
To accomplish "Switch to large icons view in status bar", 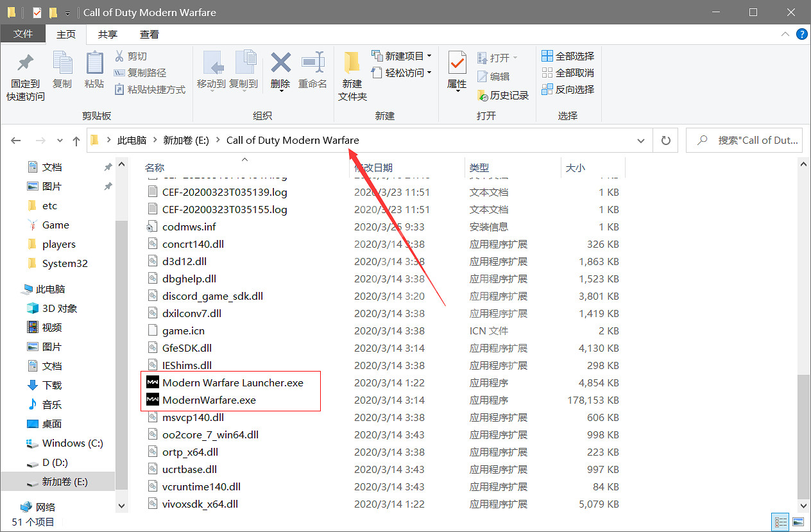I will tap(798, 522).
